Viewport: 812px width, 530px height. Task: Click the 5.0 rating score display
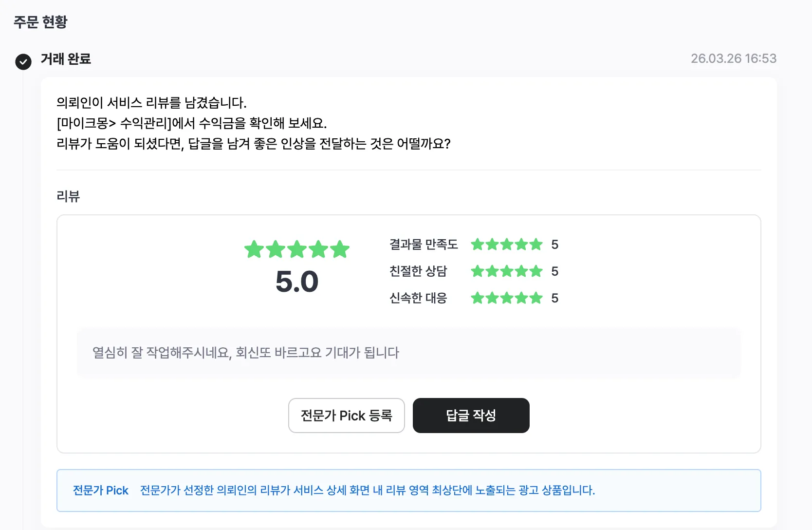(297, 282)
